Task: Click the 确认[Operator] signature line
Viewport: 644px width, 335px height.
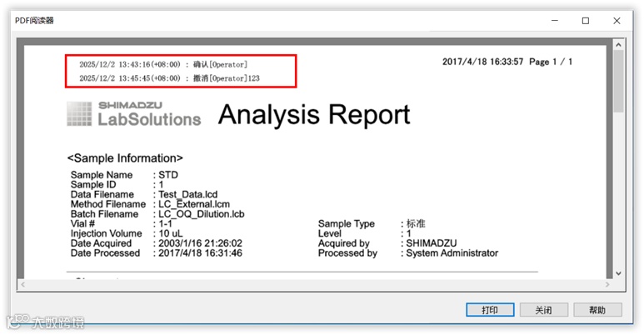Action: pos(163,64)
